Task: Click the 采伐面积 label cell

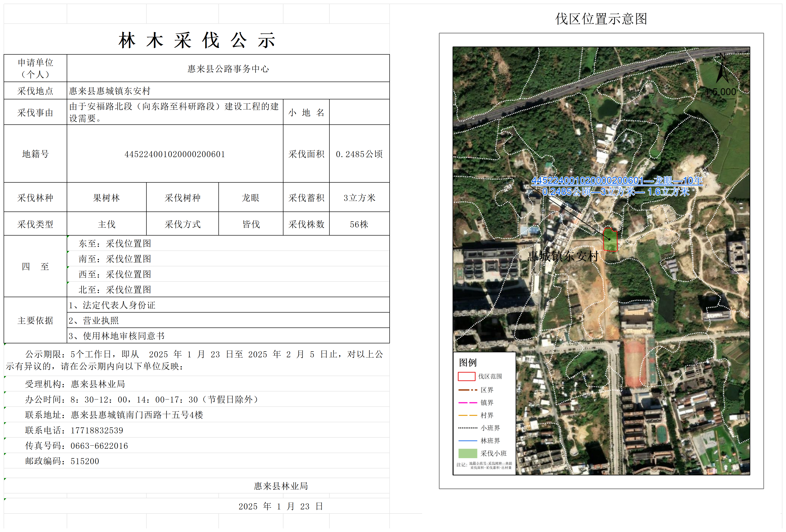Action: pyautogui.click(x=306, y=154)
